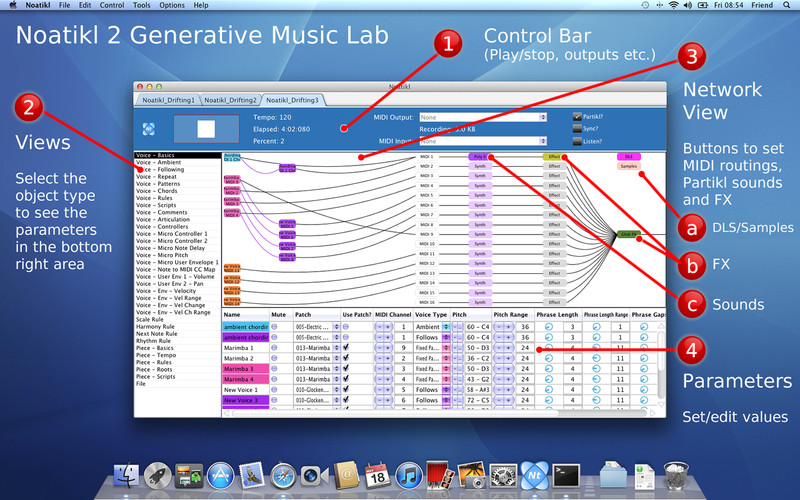
Task: Open the MIDI Input dropdown
Action: coord(483,141)
